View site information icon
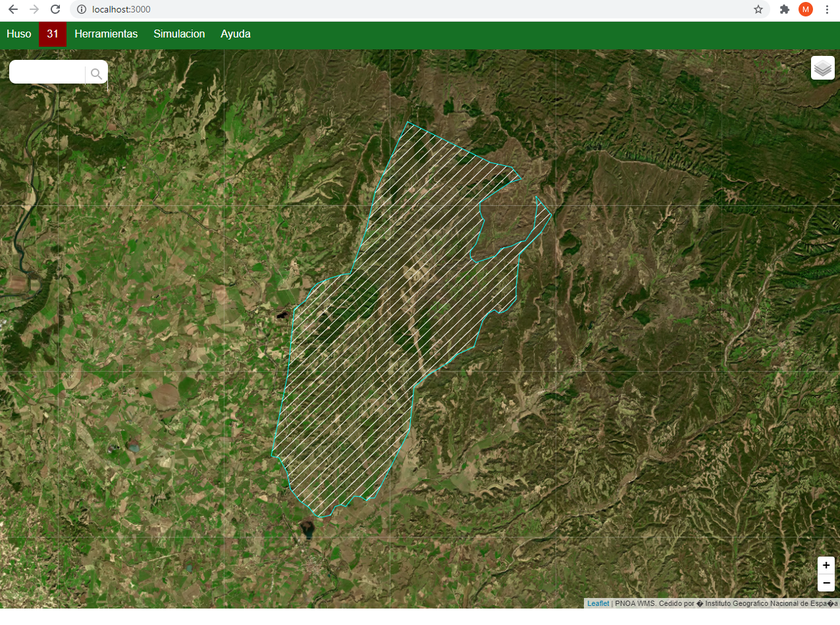This screenshot has width=840, height=625. point(82,9)
